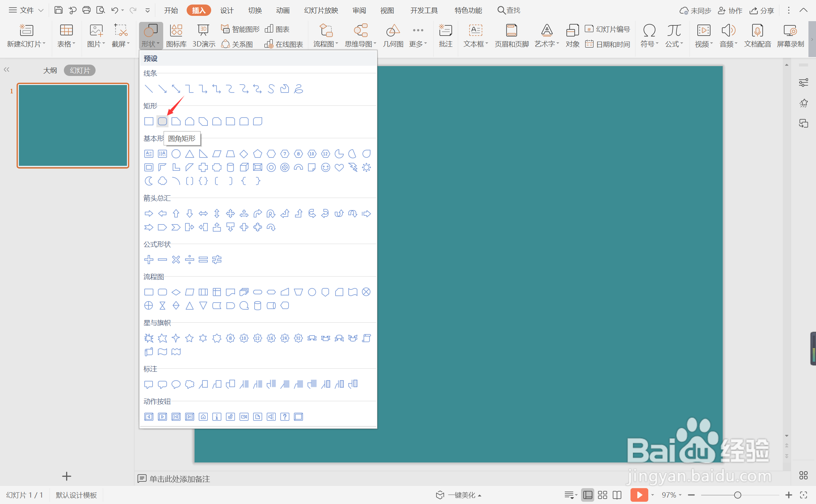Open the properties settings pane icon
816x504 pixels.
click(x=804, y=82)
